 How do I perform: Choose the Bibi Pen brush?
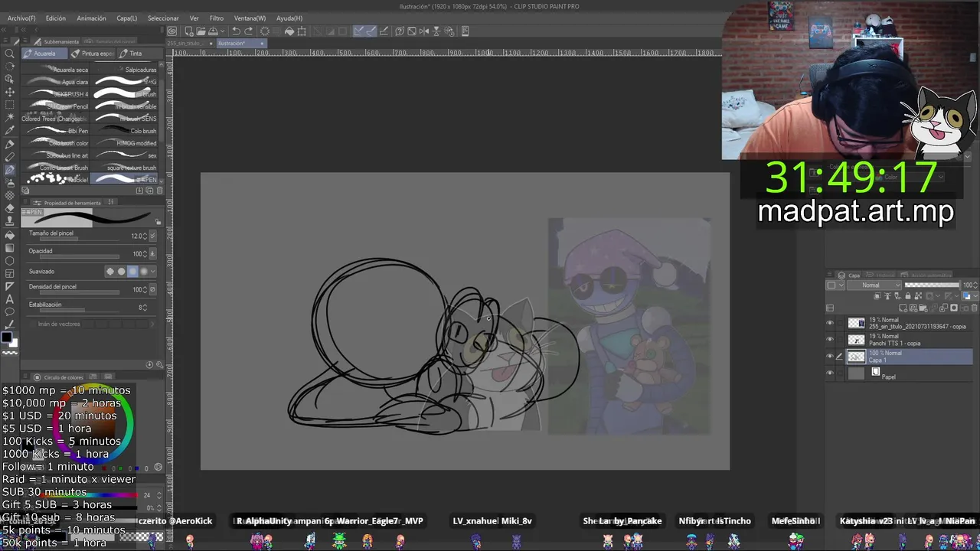click(56, 131)
